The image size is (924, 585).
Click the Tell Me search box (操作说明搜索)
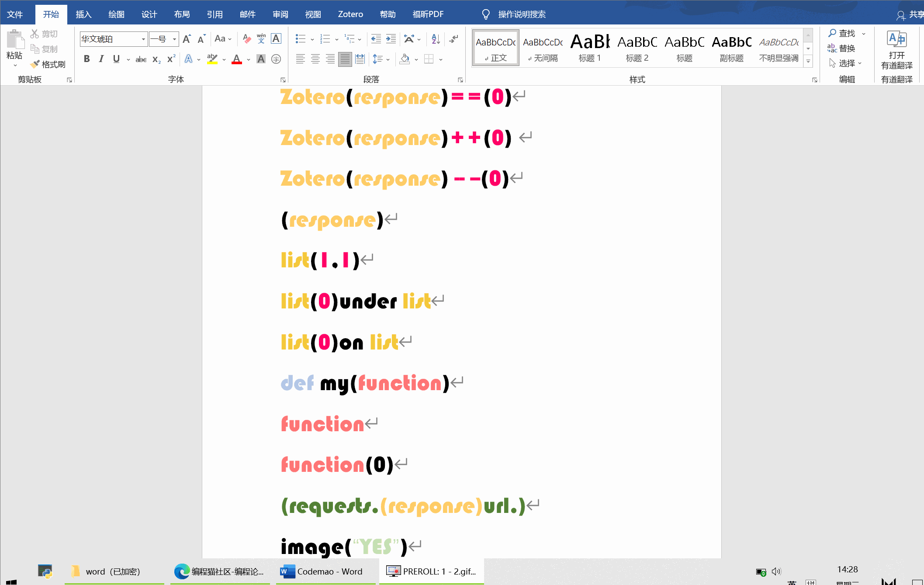click(x=522, y=14)
